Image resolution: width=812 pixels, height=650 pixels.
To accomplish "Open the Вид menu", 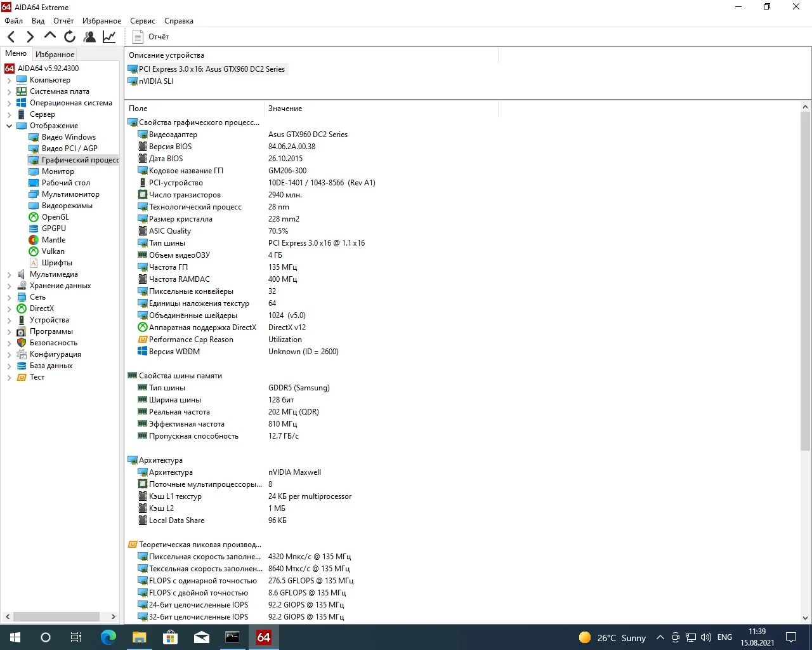I will pos(38,21).
